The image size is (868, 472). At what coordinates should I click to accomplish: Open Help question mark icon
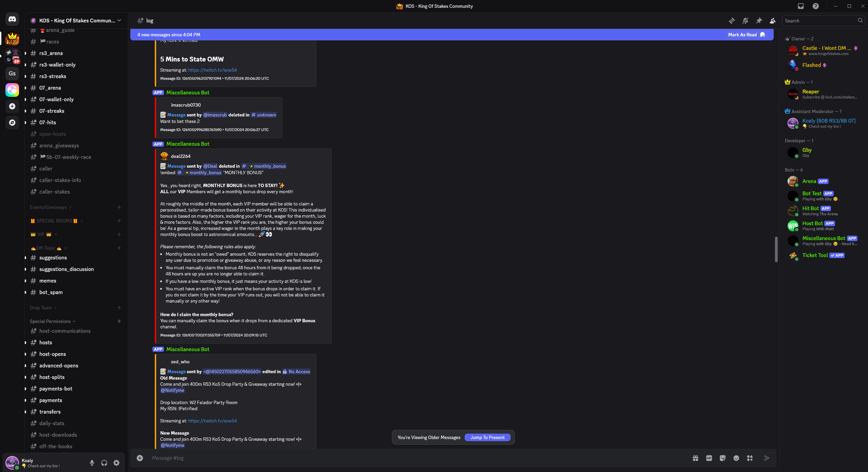(x=816, y=6)
